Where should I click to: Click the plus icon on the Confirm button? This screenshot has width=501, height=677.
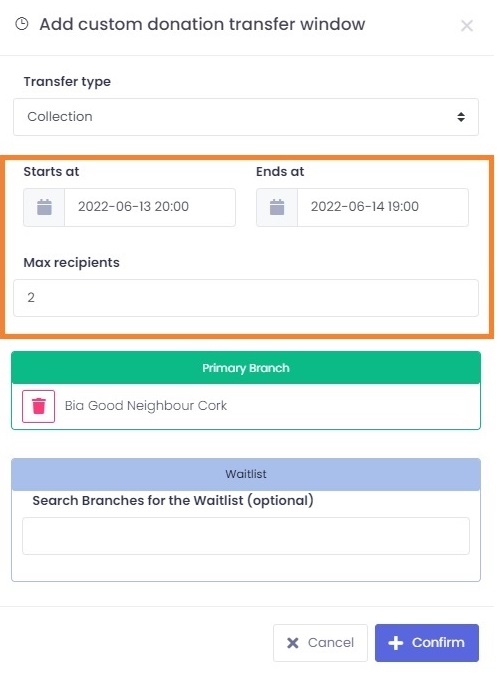pyautogui.click(x=396, y=643)
